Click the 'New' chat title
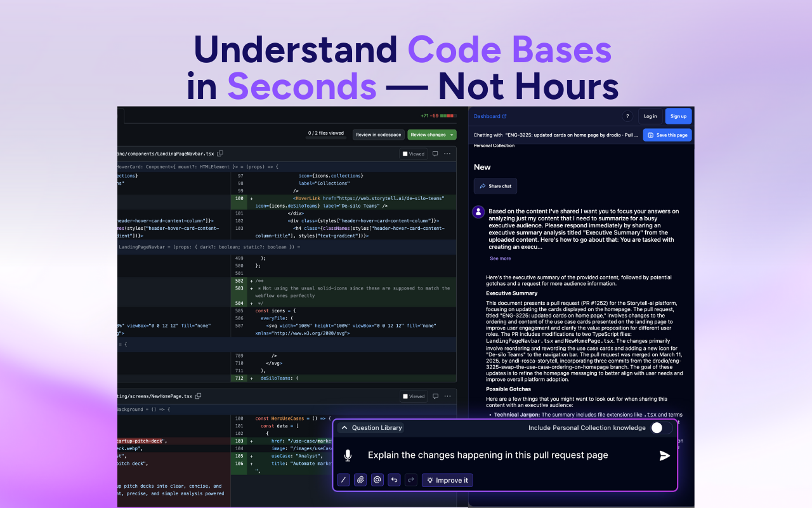 (482, 167)
